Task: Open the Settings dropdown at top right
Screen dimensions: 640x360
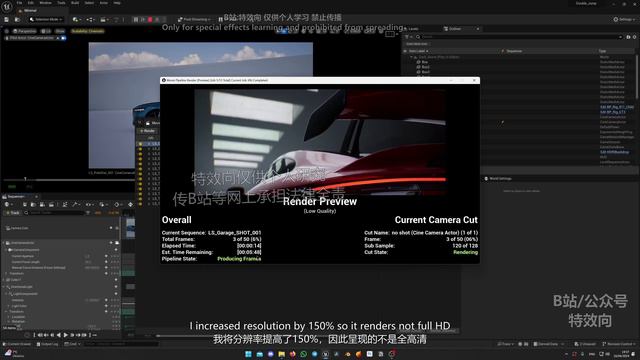Action: tap(624, 19)
